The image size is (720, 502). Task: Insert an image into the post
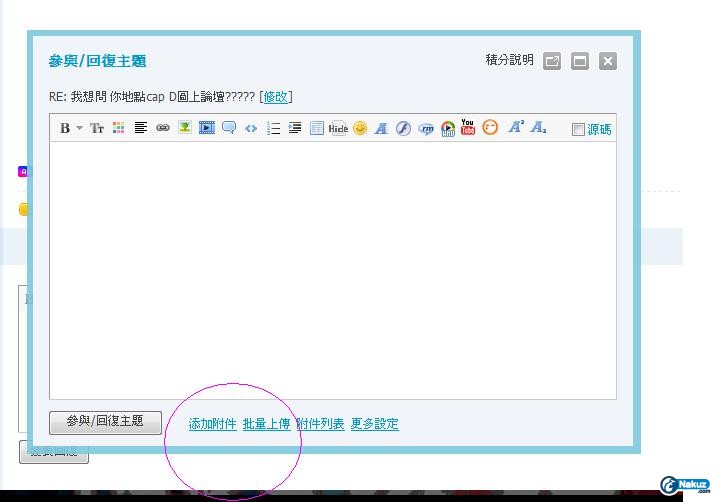click(185, 128)
